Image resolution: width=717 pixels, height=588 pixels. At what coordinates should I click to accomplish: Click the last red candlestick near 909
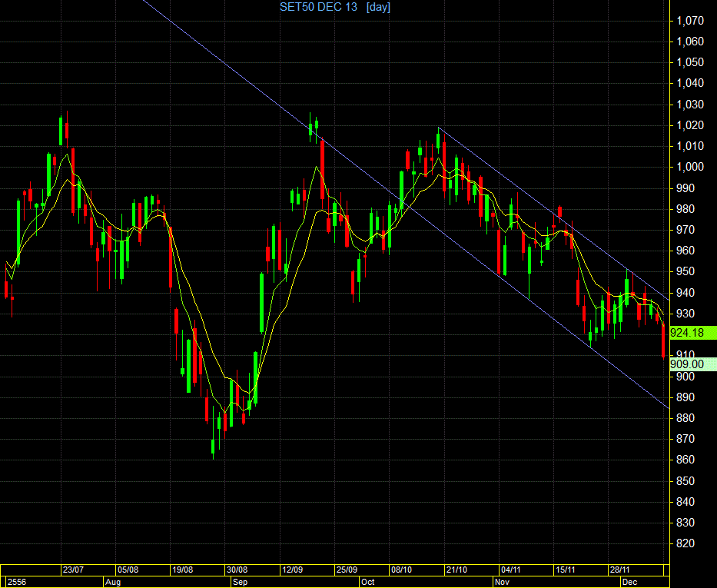tap(663, 341)
